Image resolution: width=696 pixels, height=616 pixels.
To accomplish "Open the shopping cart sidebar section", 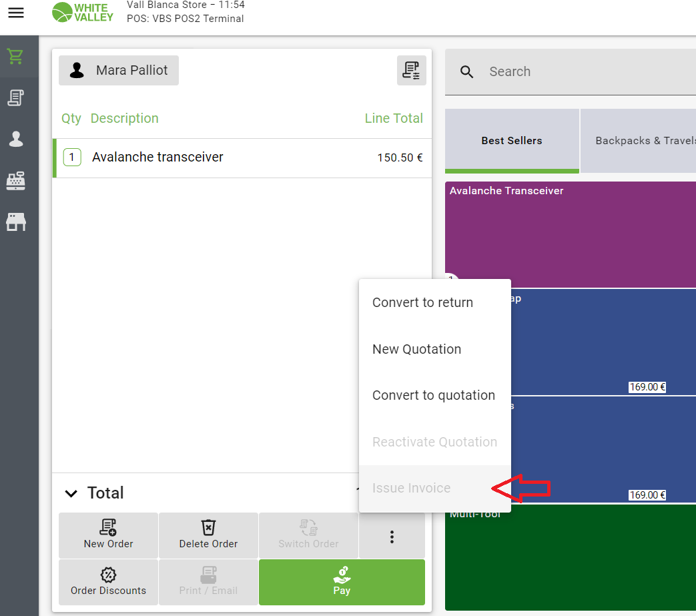I will 16,56.
